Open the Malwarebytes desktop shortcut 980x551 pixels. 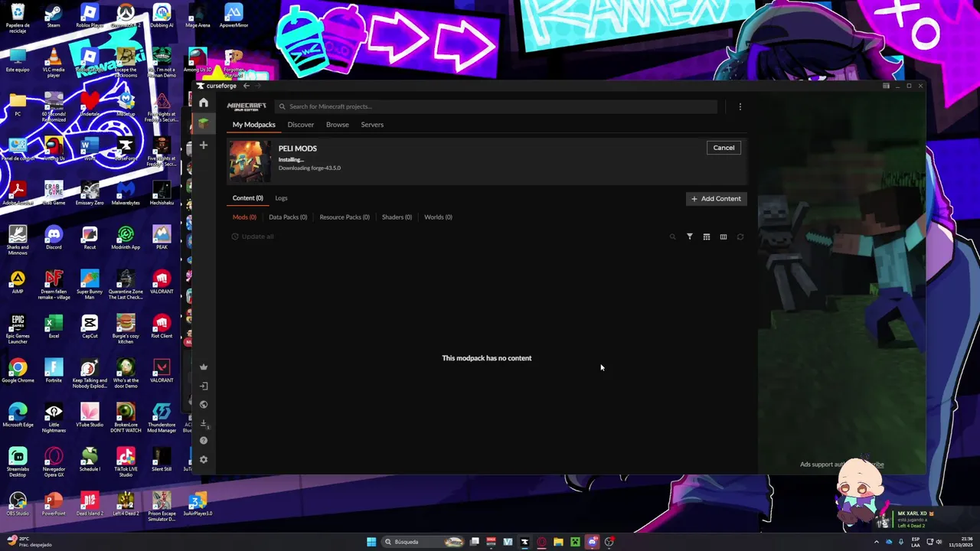click(126, 193)
